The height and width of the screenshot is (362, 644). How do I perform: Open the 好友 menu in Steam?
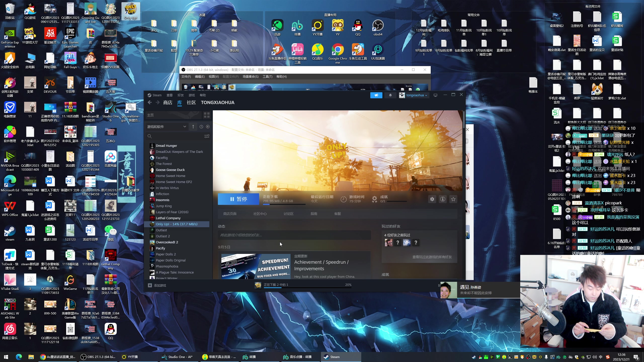pos(180,95)
